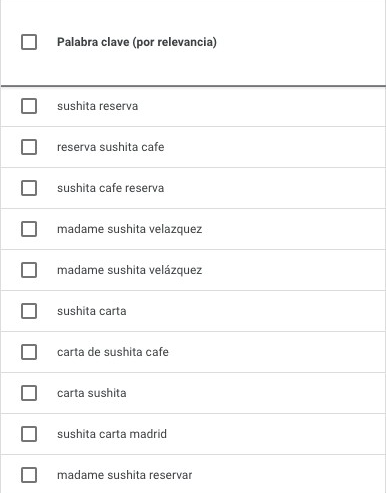Mark checkbox for 'sushita carta madrid'
Screen dimensions: 386x493
tap(29, 434)
